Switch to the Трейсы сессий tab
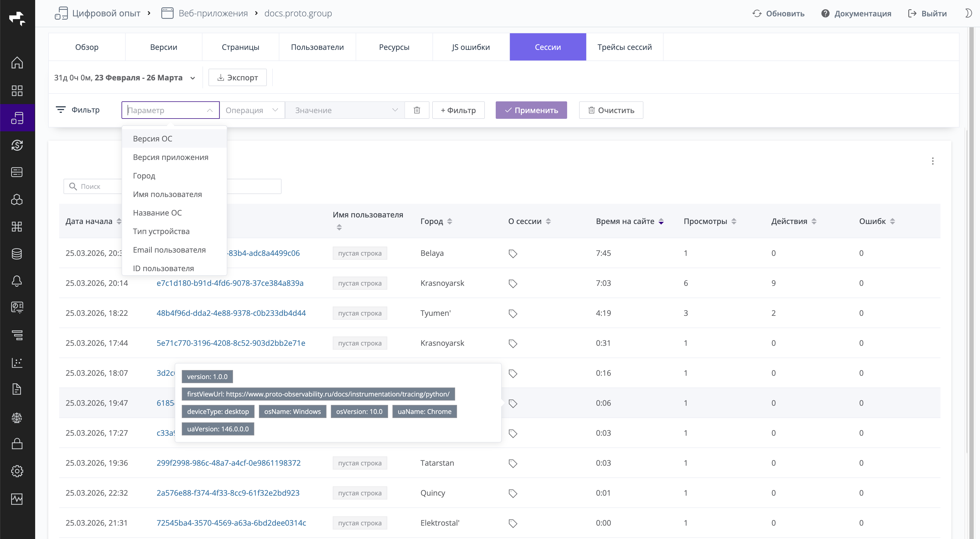This screenshot has height=539, width=980. pyautogui.click(x=624, y=47)
